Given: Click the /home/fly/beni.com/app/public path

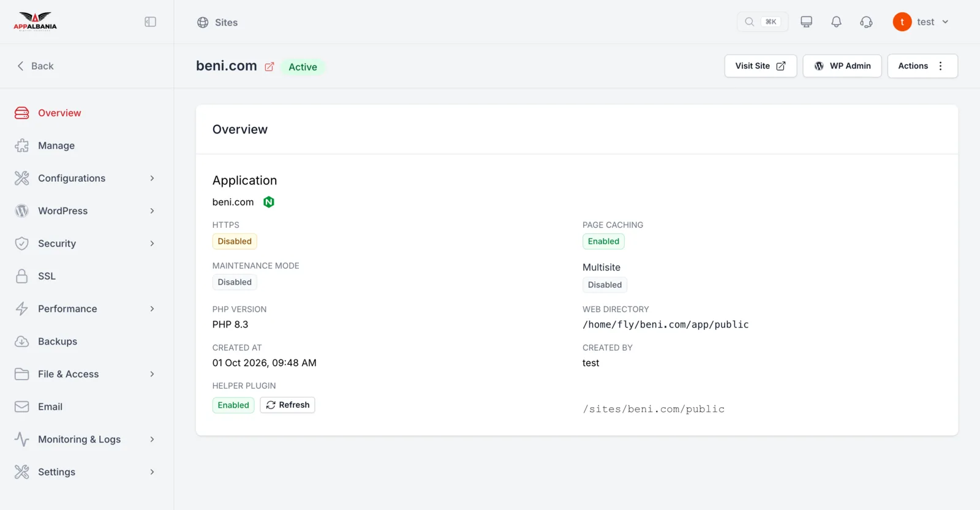Looking at the screenshot, I should 666,324.
